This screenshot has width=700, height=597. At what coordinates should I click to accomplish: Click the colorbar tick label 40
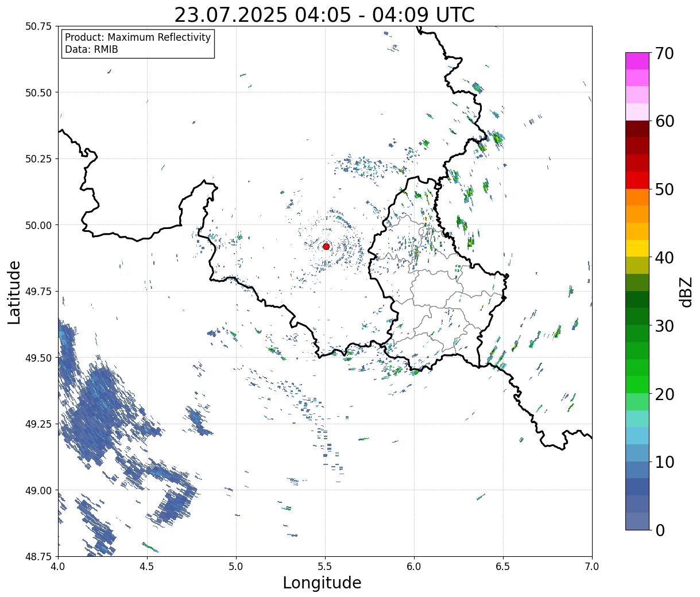(x=664, y=258)
